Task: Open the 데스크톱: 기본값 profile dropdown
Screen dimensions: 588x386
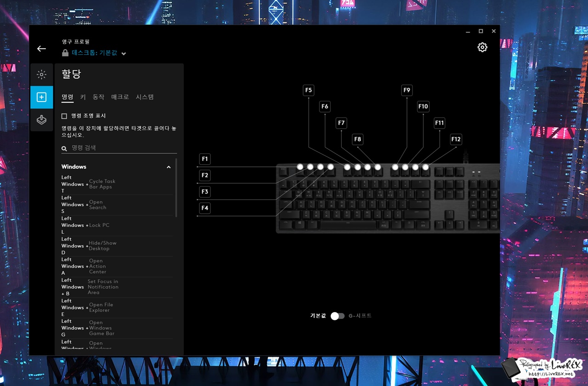Action: click(98, 53)
